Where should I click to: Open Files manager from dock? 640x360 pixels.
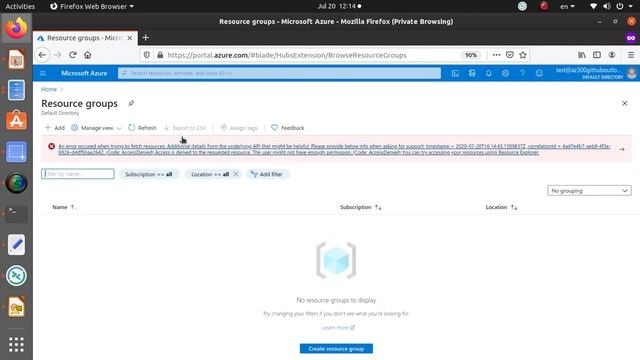click(x=16, y=90)
